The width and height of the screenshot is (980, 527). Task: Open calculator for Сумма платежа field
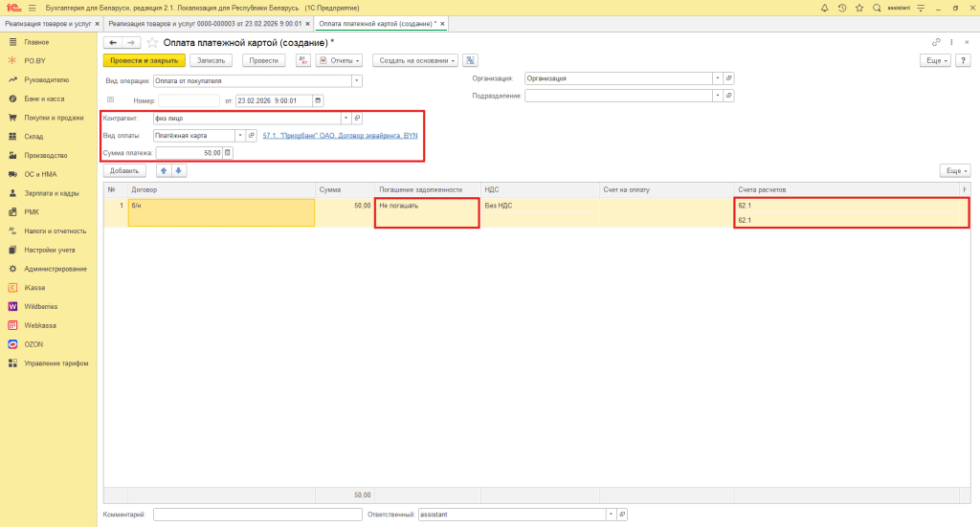tap(228, 152)
